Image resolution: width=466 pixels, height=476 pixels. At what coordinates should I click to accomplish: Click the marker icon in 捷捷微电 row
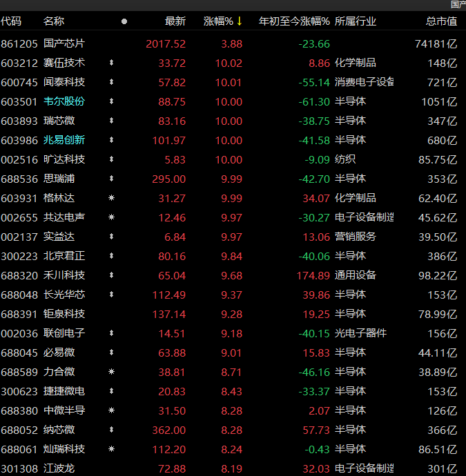(111, 391)
